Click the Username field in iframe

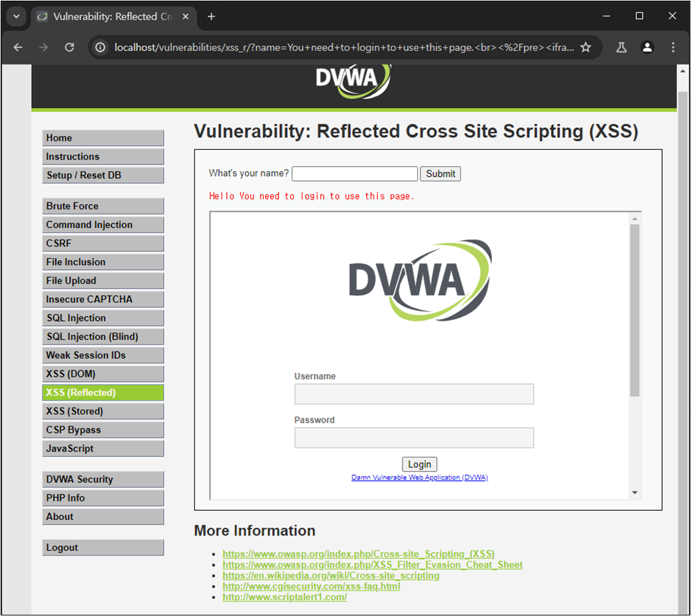point(414,394)
